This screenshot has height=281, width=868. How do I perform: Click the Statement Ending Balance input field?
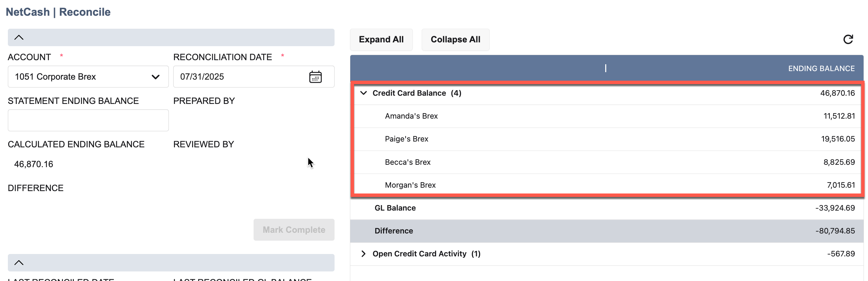[x=88, y=120]
